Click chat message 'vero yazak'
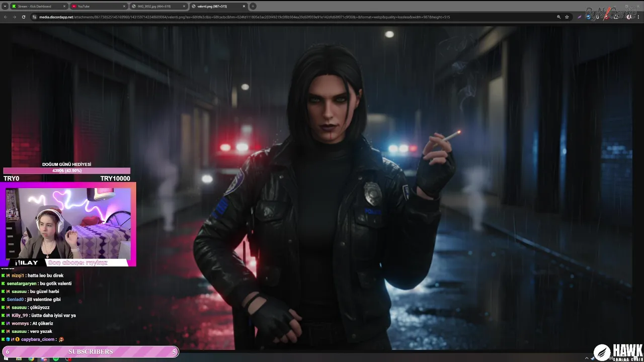Viewport: 644px width, 362px height. pyautogui.click(x=41, y=332)
